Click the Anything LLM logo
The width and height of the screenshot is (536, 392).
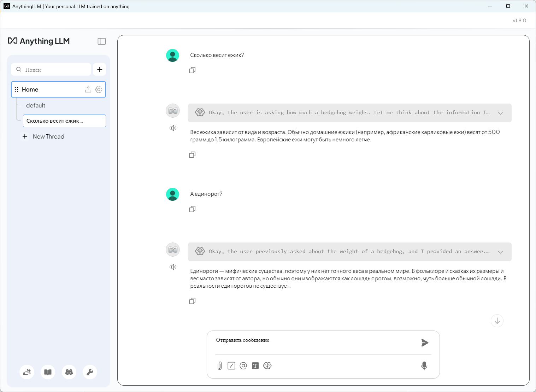point(39,41)
